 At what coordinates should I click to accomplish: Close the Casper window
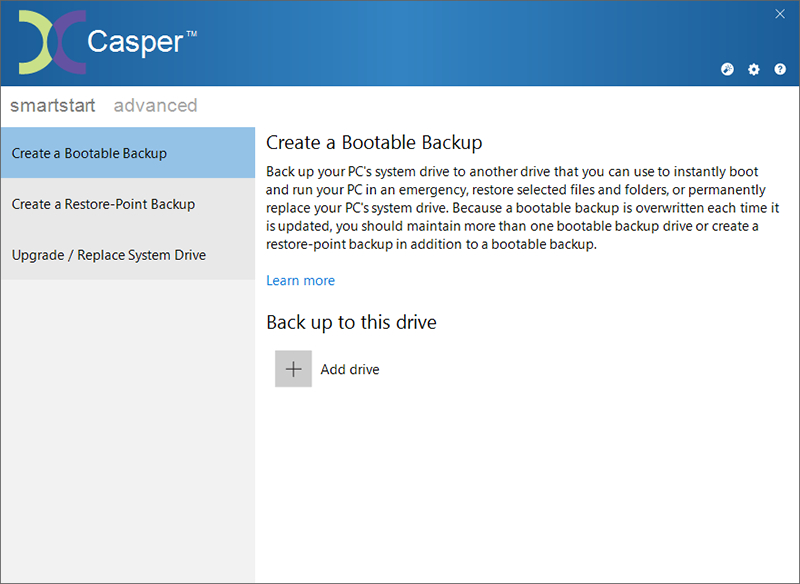(780, 14)
